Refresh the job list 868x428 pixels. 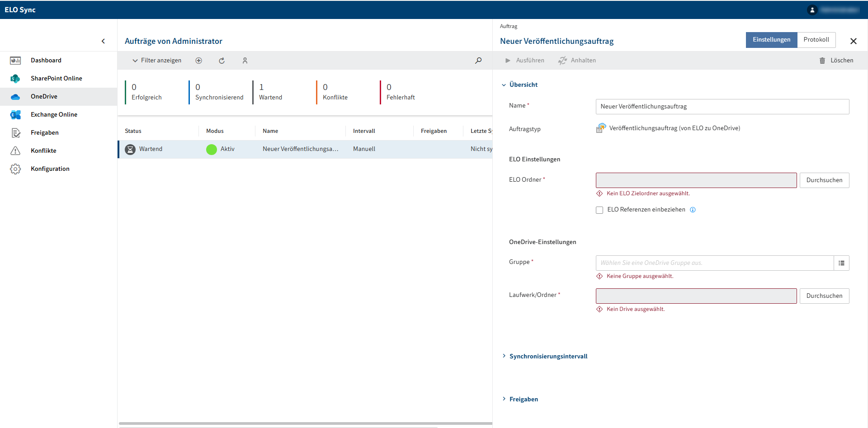coord(222,61)
